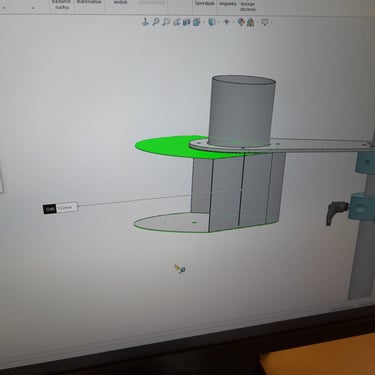The width and height of the screenshot is (375, 375).
Task: Open the 'Badanie ruchu' ribbon item
Action: pyautogui.click(x=62, y=4)
